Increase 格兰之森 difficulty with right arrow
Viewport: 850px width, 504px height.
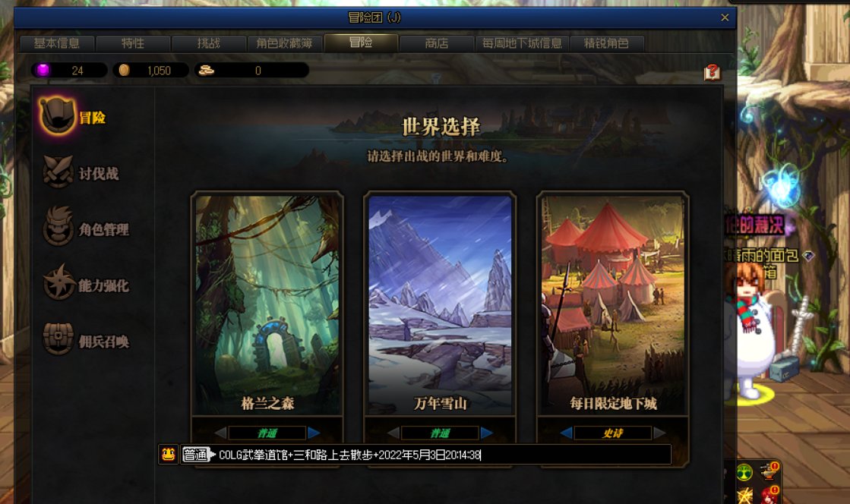(x=314, y=433)
